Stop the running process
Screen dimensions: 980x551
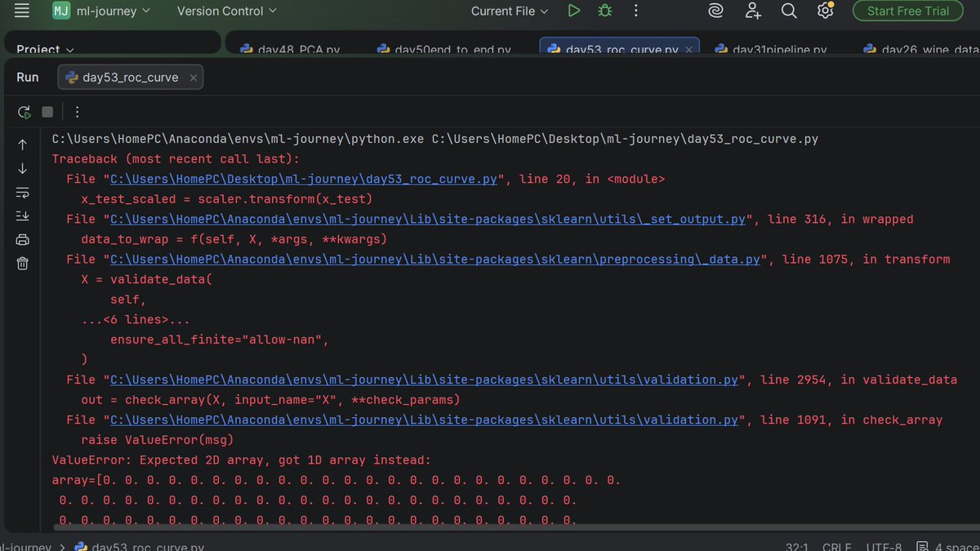[x=47, y=112]
